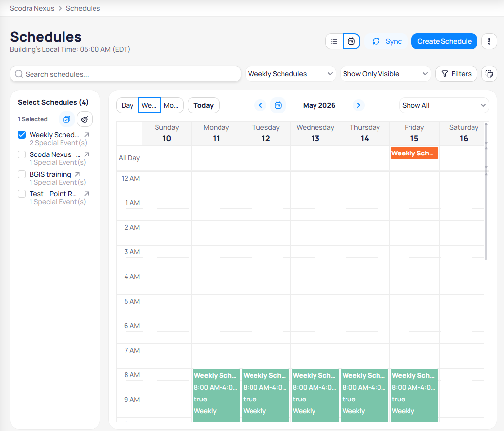Select all schedules icon next to 1 Selected
The height and width of the screenshot is (431, 504).
(x=67, y=119)
